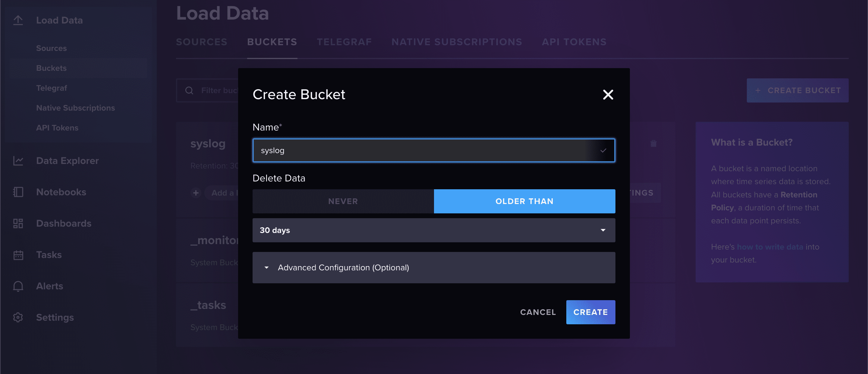Toggle delete data to OLDER THAN
This screenshot has height=374, width=868.
pos(524,201)
